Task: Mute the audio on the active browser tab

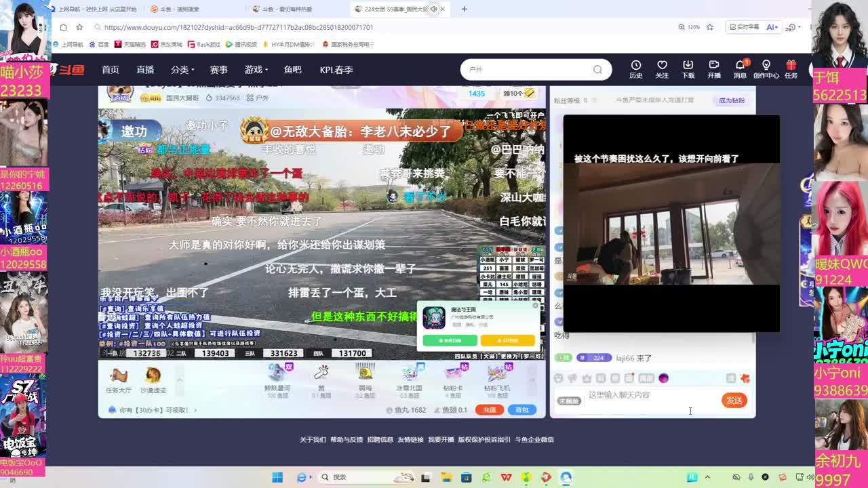Action: (x=433, y=9)
